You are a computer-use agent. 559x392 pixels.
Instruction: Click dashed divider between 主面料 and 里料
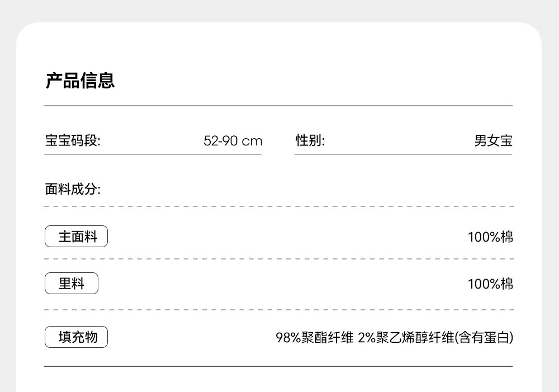tap(278, 259)
